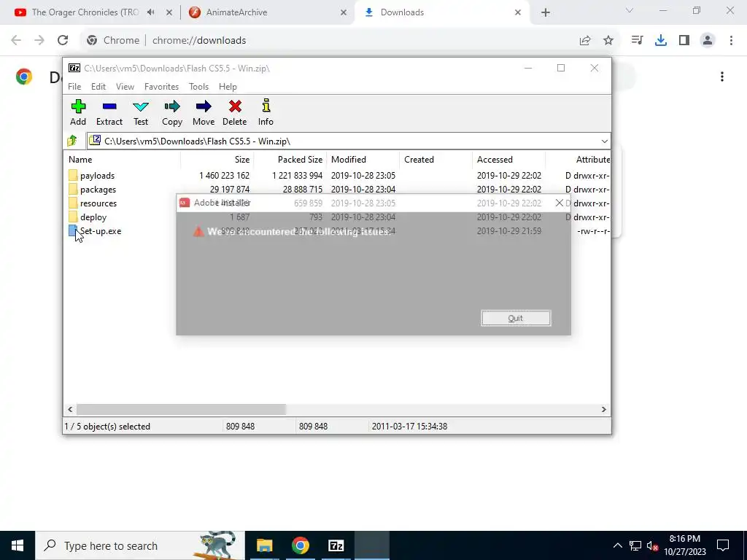Click the Extract toolbar icon
747x560 pixels.
point(109,106)
